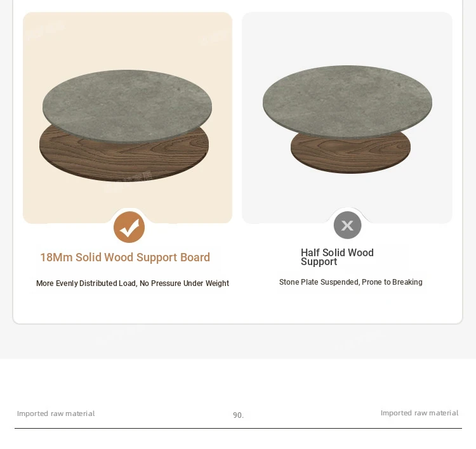This screenshot has height=449, width=476.
Task: Click the right Imported raw material label
Action: click(420, 413)
